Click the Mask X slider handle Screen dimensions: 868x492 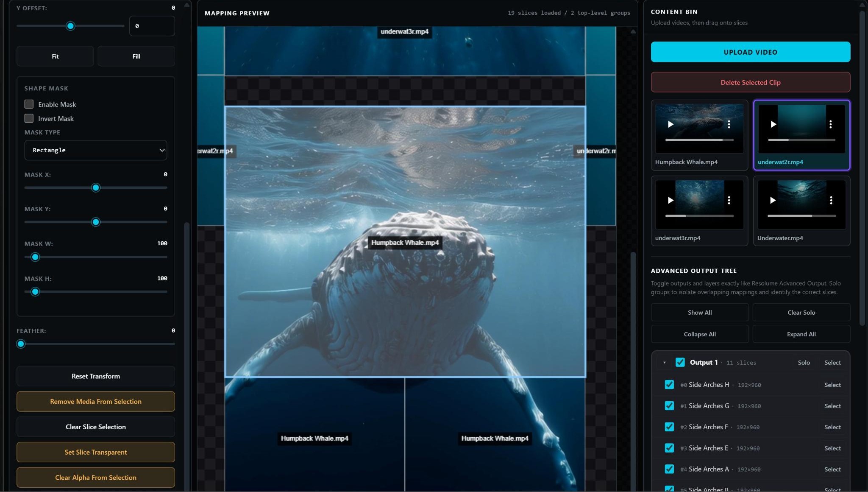pyautogui.click(x=96, y=188)
